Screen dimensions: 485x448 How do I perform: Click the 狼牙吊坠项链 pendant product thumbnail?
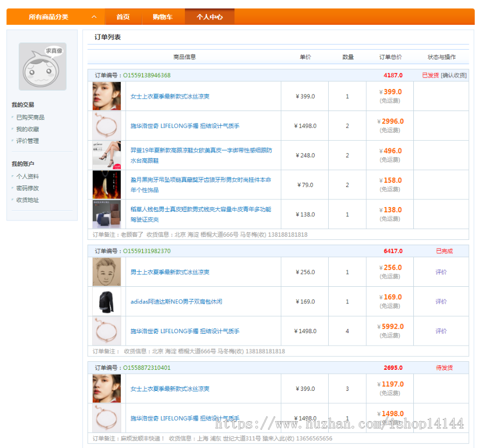[106, 184]
